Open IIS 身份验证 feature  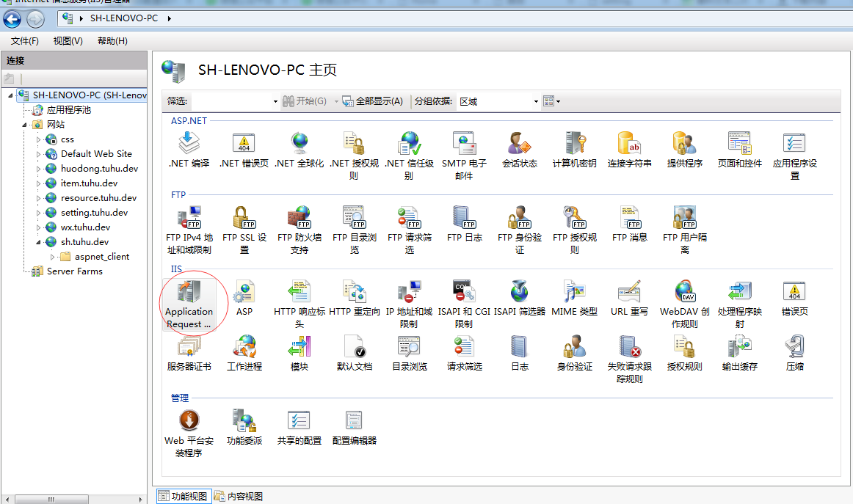pos(575,354)
